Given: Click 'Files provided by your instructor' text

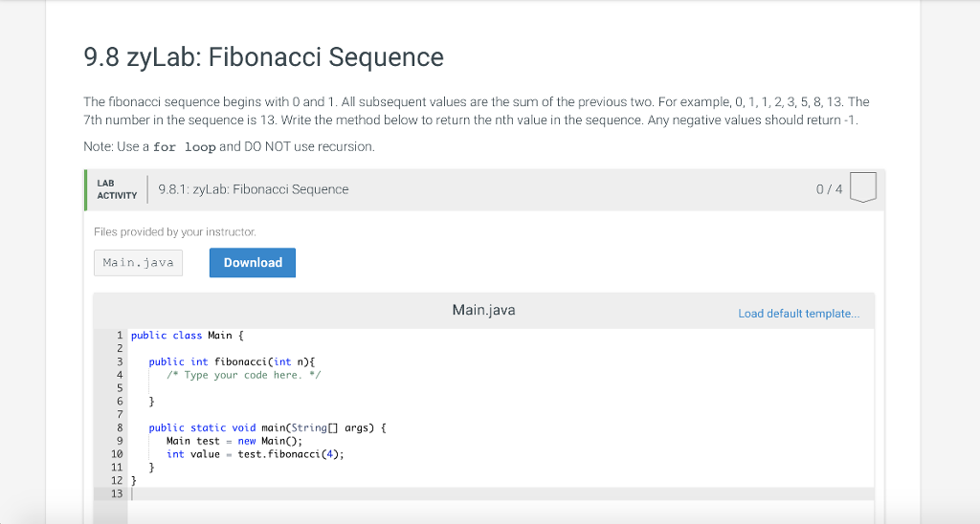Looking at the screenshot, I should [x=175, y=232].
